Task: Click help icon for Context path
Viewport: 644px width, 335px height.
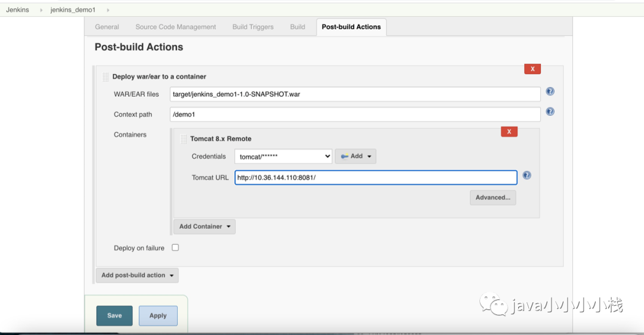Action: pyautogui.click(x=550, y=112)
